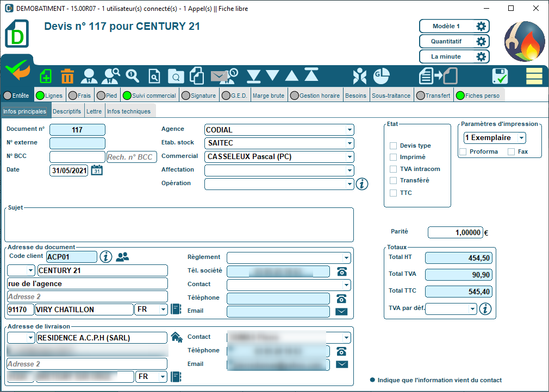Open the Descriptifs tab
The image size is (549, 392).
click(x=67, y=110)
